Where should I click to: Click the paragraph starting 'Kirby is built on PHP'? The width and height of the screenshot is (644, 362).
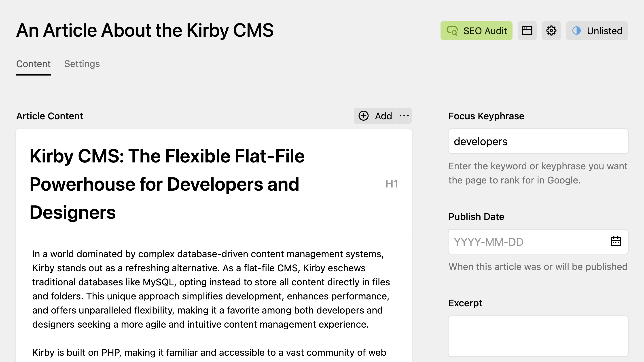[x=209, y=353]
